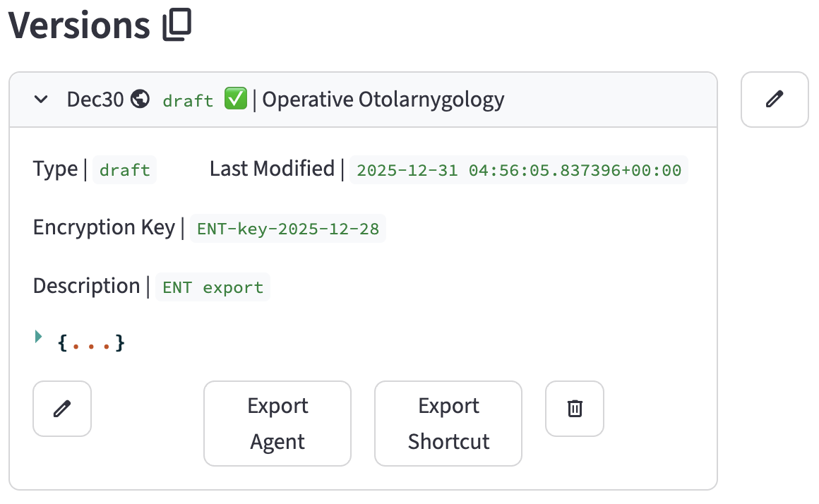Open the edit pencil right of version header
Viewport: 819px width, 504px height.
[x=775, y=100]
